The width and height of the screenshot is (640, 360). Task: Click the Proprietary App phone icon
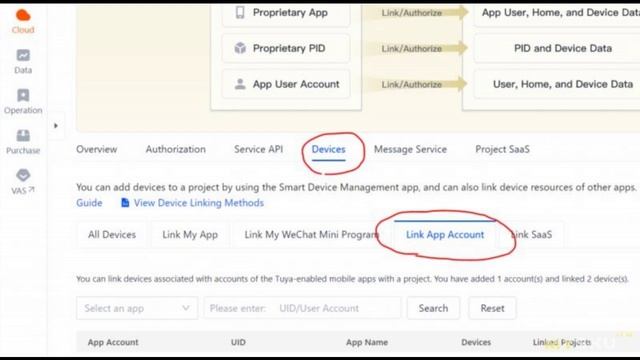240,13
